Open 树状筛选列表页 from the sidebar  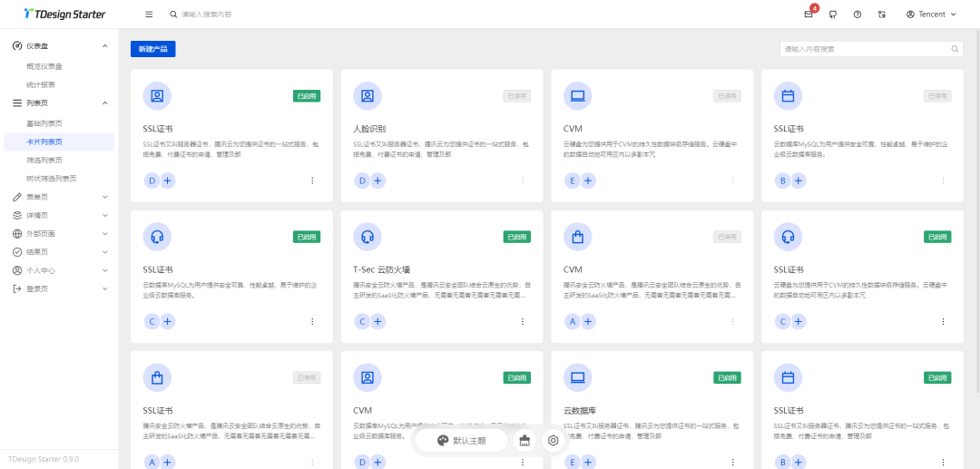click(52, 179)
